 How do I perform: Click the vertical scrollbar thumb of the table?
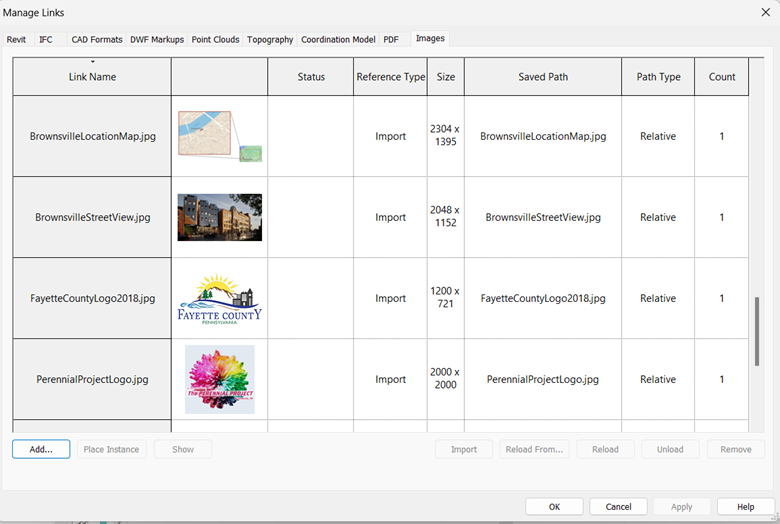tap(757, 331)
